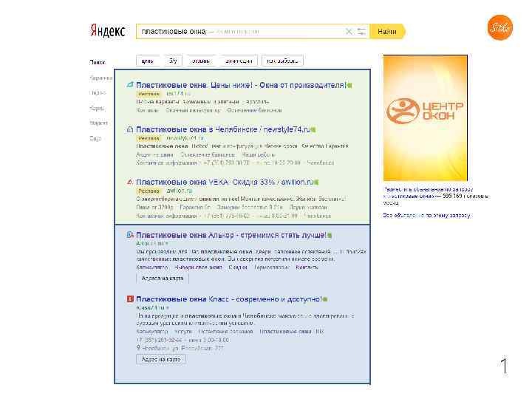Open the Картинки section in left sidebar
532x399 pixels.
coord(100,78)
